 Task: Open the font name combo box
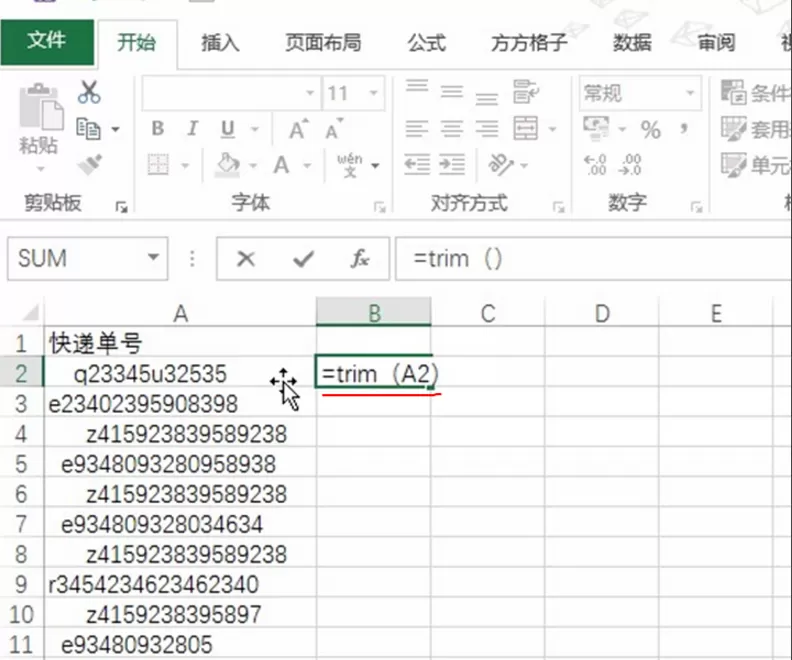click(231, 93)
